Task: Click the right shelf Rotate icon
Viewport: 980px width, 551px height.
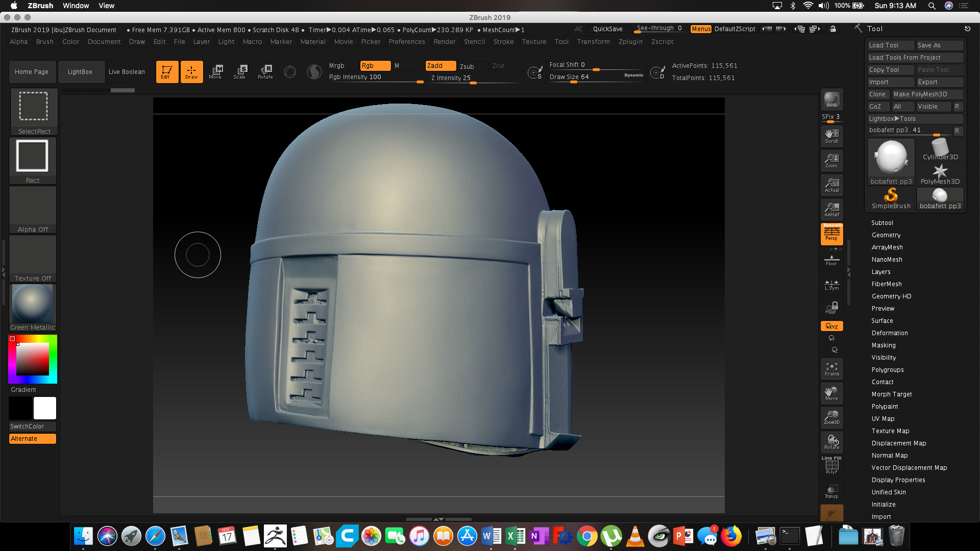Action: coord(831,442)
